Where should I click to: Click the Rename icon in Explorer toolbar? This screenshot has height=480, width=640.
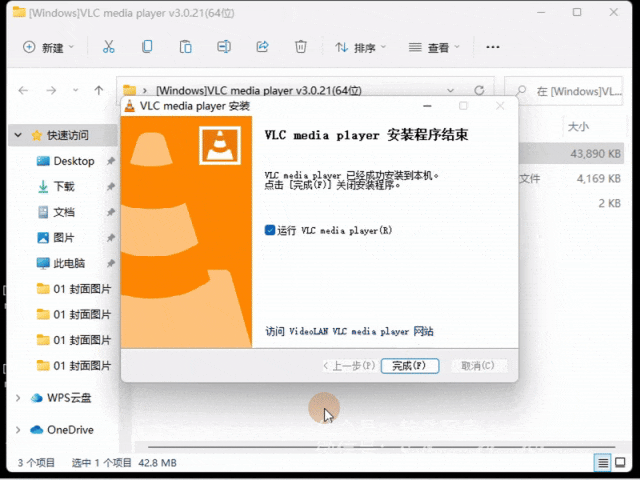(224, 47)
